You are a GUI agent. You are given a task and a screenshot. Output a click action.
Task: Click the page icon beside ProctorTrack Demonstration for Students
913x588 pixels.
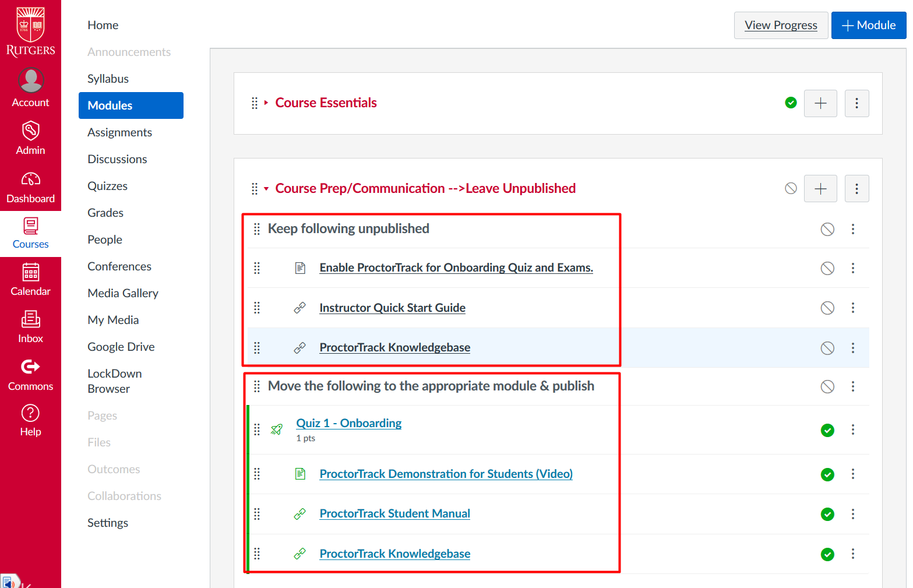coord(300,474)
